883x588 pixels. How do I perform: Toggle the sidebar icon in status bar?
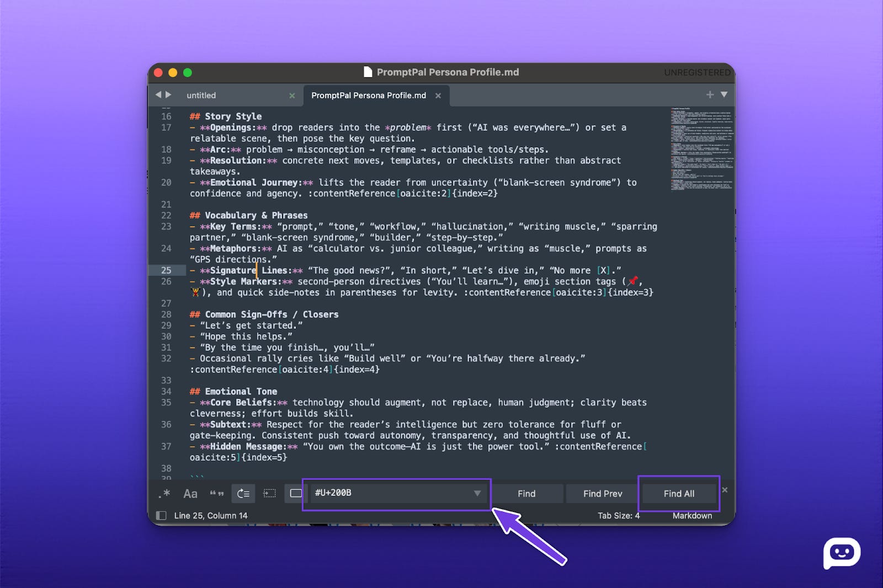pos(161,516)
